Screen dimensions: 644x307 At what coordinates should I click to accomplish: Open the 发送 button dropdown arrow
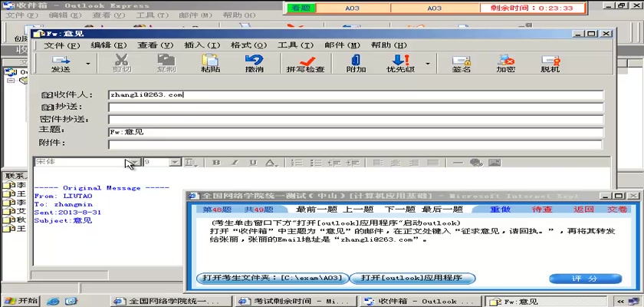88,64
